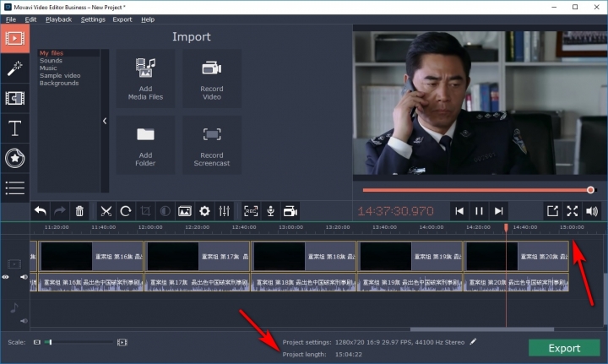Open the Transitions tab in sidebar

coord(14,98)
